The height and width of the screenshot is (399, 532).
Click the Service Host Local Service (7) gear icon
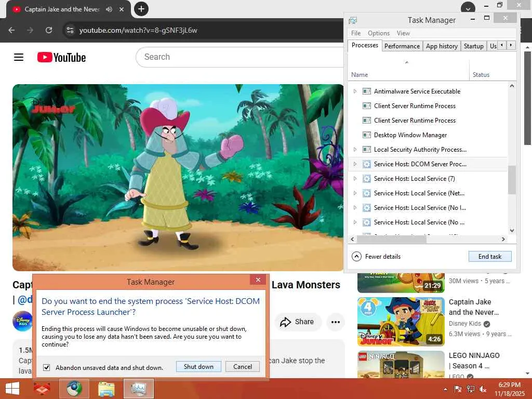(366, 179)
